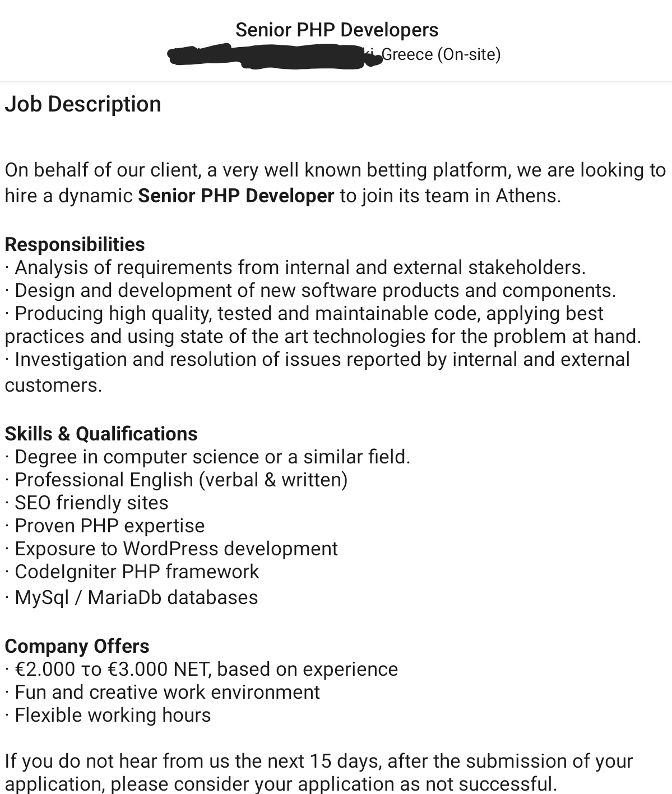Click the Responsibilities heading
The width and height of the screenshot is (672, 794).
[x=75, y=244]
